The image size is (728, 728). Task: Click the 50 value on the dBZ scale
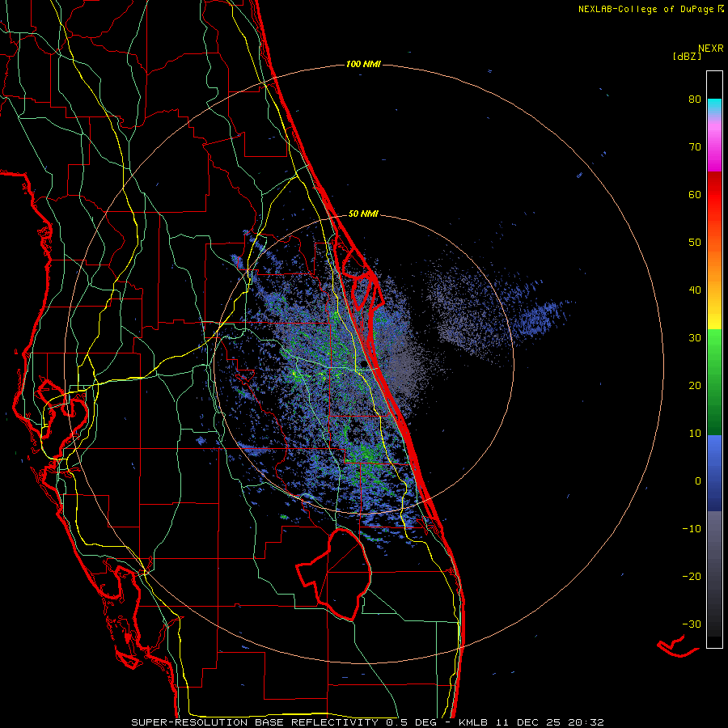coord(695,243)
